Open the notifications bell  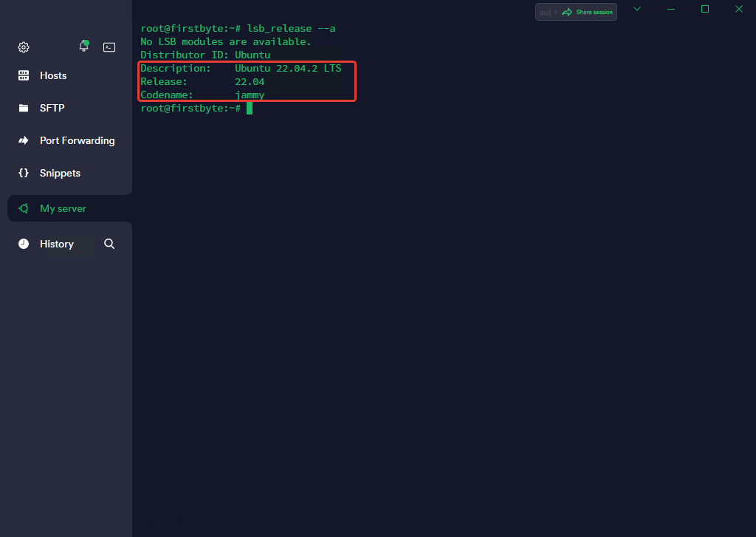point(83,47)
